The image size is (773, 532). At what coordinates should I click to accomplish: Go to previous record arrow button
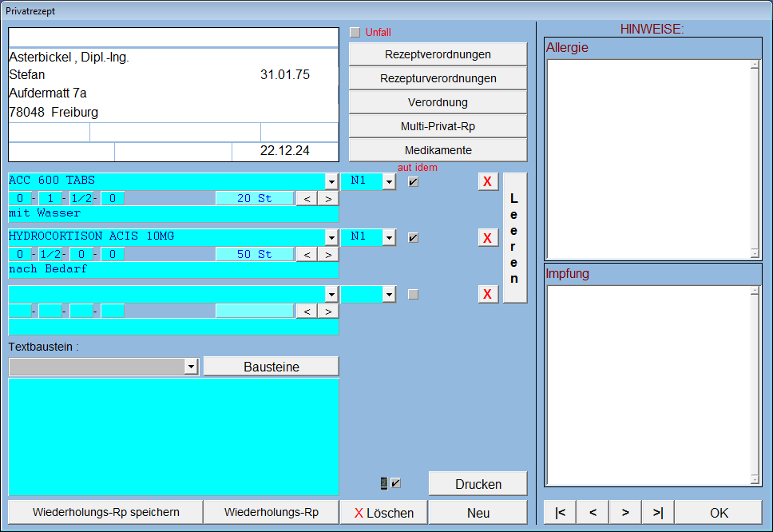(x=593, y=512)
